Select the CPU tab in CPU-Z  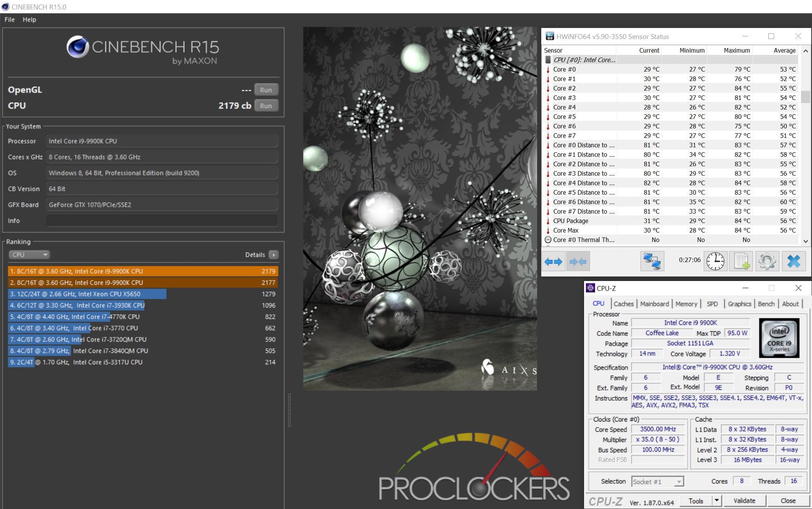598,303
